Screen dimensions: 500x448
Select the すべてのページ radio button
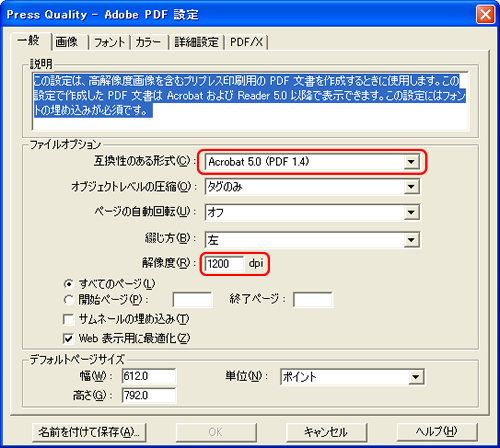coord(69,284)
